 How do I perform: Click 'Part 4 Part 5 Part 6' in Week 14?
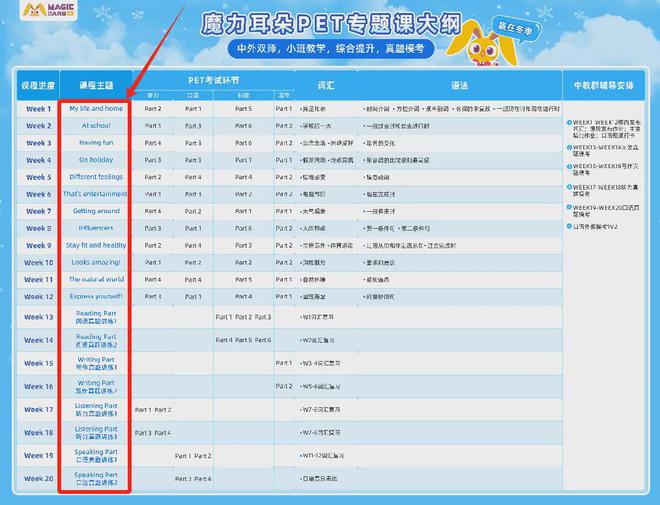click(x=243, y=340)
